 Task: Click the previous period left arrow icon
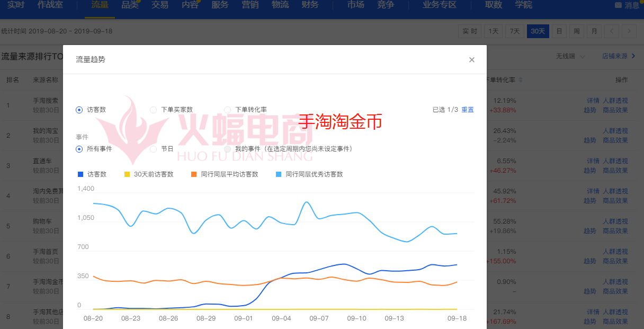612,31
